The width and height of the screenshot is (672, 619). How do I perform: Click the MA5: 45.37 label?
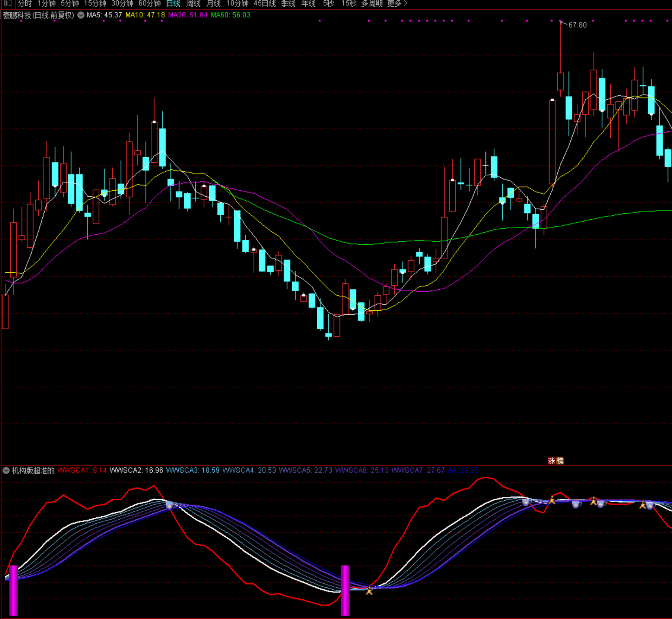(104, 15)
